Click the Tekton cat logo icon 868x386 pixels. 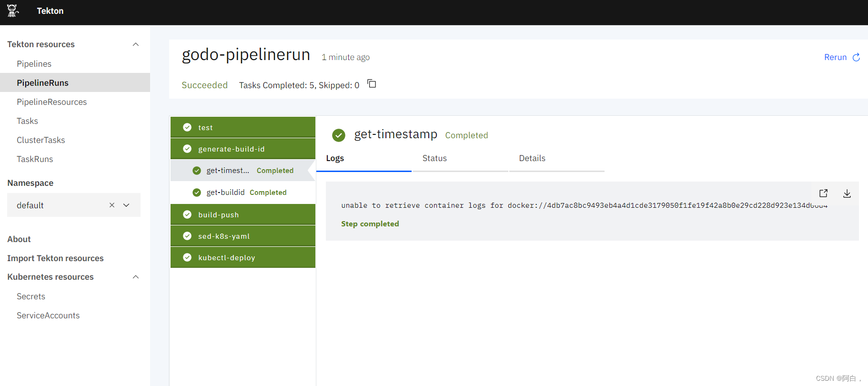pyautogui.click(x=12, y=10)
